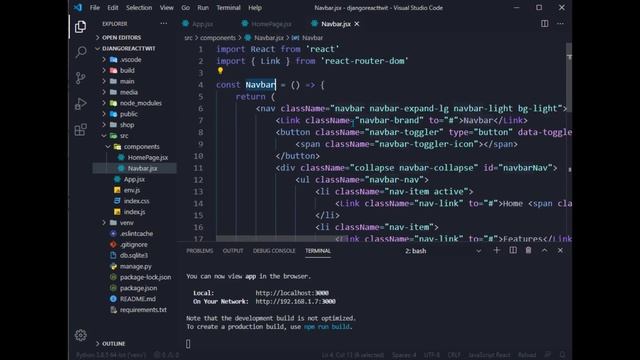640x360 pixels.
Task: Select the TERMINAL panel tab
Action: [x=318, y=251]
